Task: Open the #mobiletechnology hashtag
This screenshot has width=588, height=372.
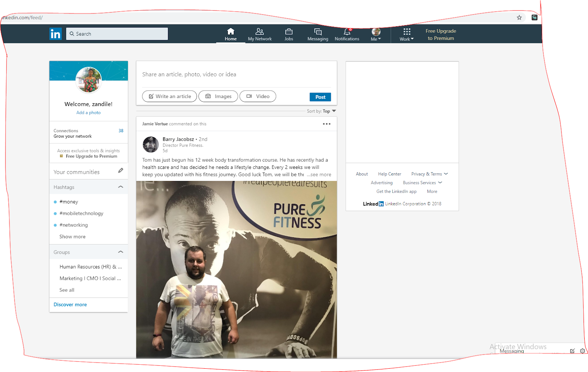Action: coord(81,213)
